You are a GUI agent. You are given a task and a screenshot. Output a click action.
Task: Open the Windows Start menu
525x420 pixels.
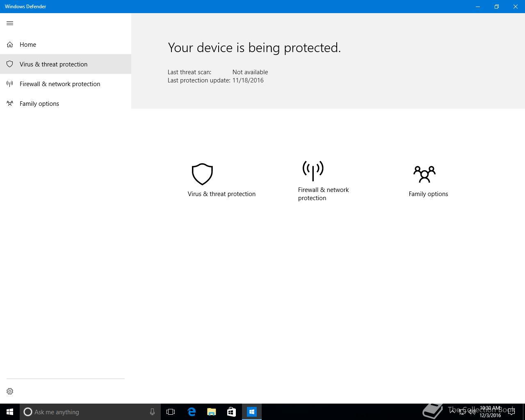(10, 412)
